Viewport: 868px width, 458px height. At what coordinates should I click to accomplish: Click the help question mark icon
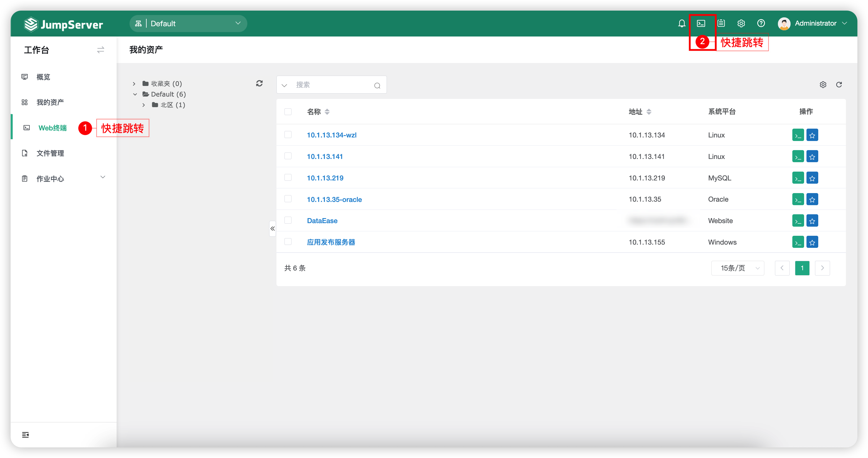point(761,23)
